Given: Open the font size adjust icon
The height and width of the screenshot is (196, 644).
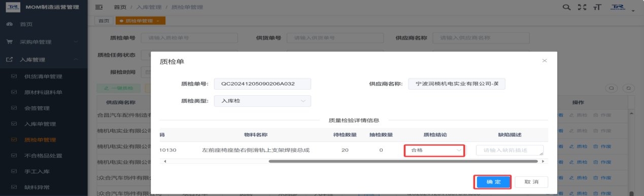Looking at the screenshot, I should (597, 7).
